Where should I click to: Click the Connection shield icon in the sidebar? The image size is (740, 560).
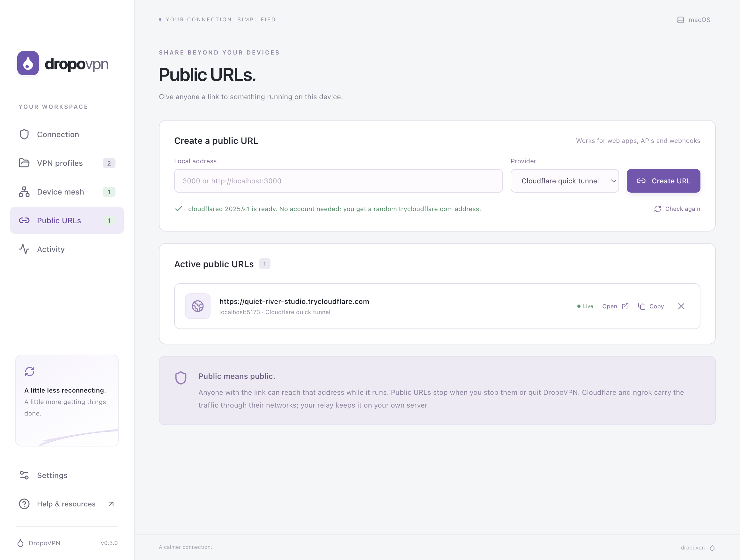[24, 134]
